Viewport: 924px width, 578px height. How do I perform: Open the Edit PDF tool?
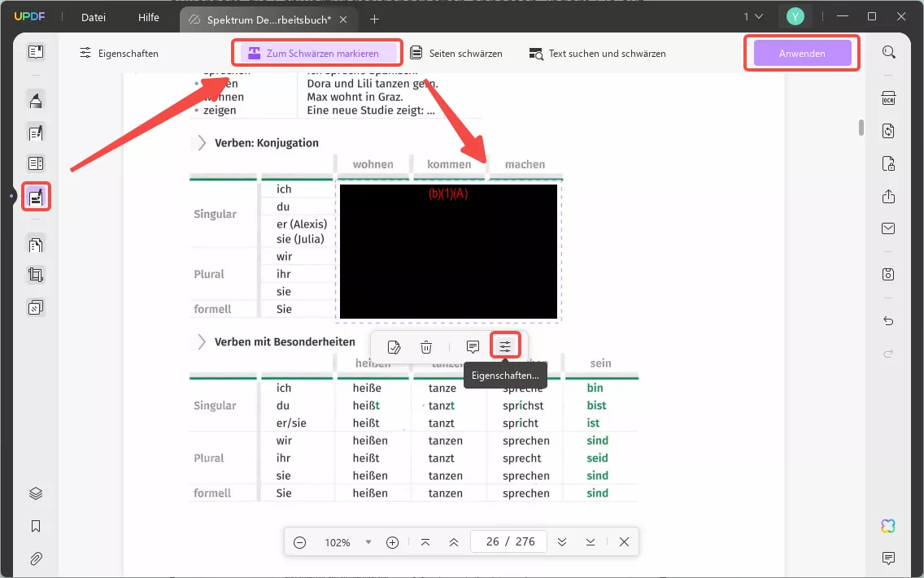click(x=35, y=133)
